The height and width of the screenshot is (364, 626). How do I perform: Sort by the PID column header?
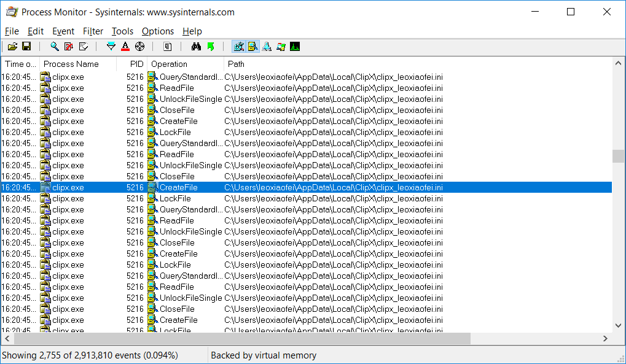click(x=132, y=64)
